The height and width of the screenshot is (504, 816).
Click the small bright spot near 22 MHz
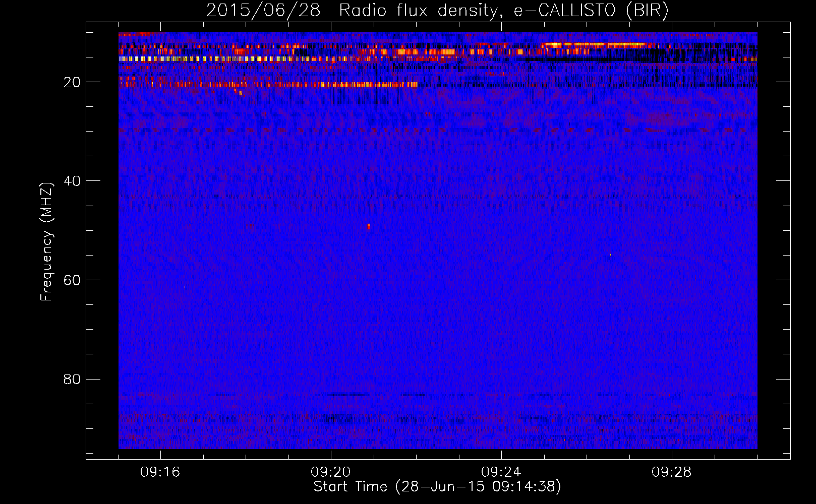[x=240, y=93]
